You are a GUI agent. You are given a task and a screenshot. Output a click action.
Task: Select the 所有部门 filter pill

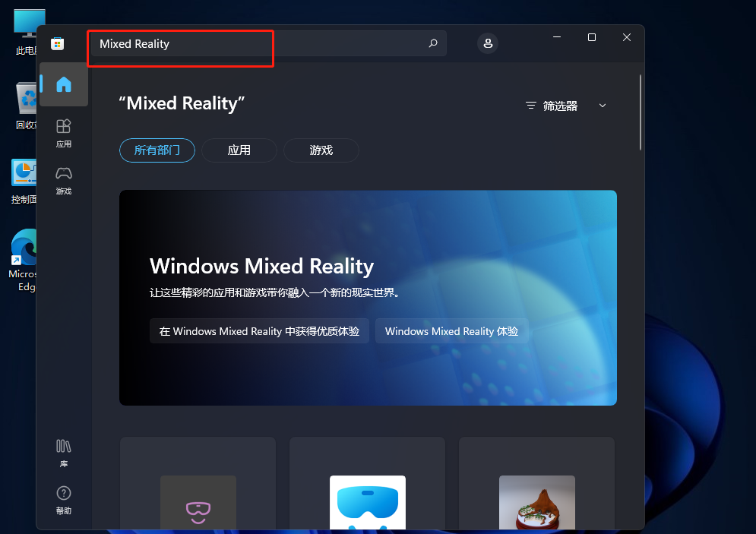coord(157,150)
